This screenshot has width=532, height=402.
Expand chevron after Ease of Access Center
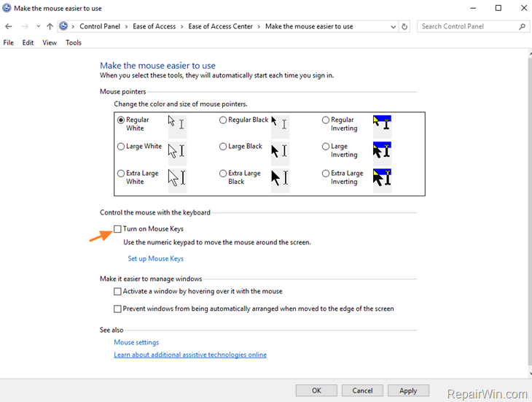click(259, 26)
